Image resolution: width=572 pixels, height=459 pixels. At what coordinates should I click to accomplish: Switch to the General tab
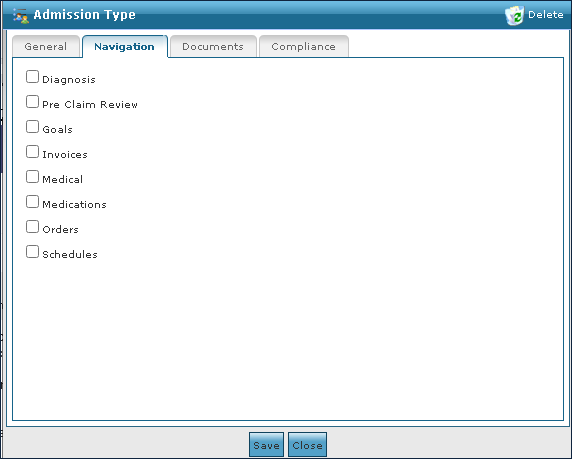pyautogui.click(x=46, y=46)
